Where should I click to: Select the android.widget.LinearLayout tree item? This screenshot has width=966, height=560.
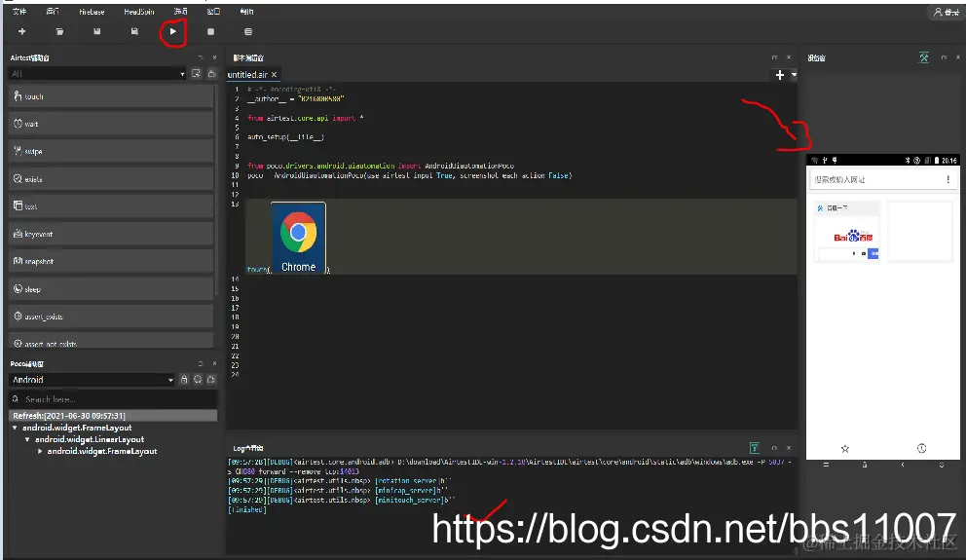[90, 439]
